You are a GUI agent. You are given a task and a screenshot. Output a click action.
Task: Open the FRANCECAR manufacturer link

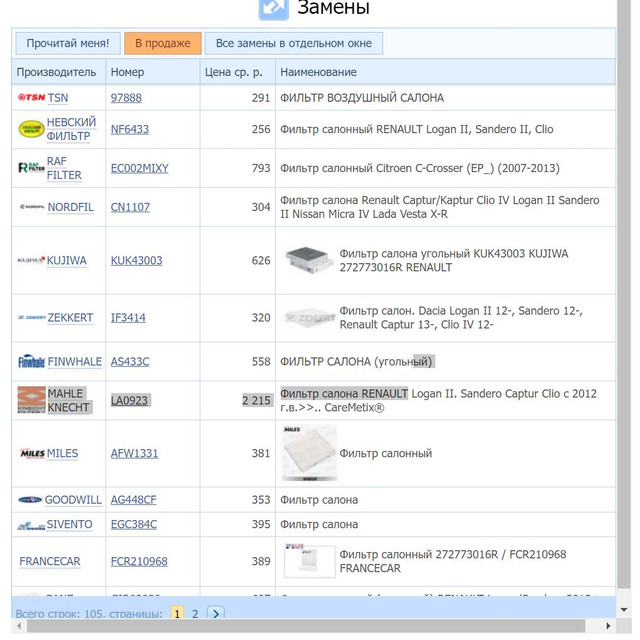coord(50,562)
